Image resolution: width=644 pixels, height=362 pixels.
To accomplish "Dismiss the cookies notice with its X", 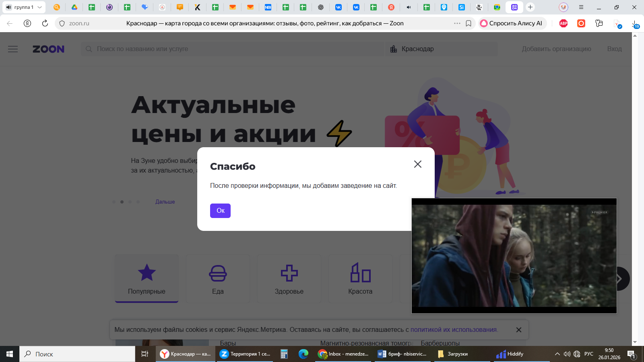I will coord(519,330).
